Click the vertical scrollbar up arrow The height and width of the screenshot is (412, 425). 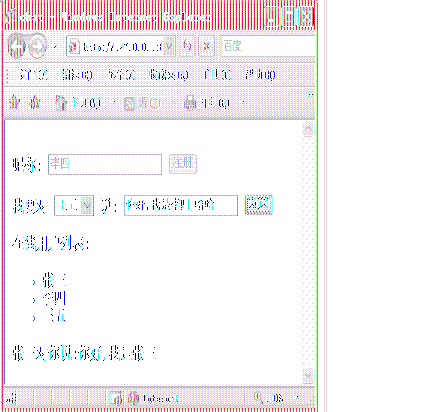(308, 129)
